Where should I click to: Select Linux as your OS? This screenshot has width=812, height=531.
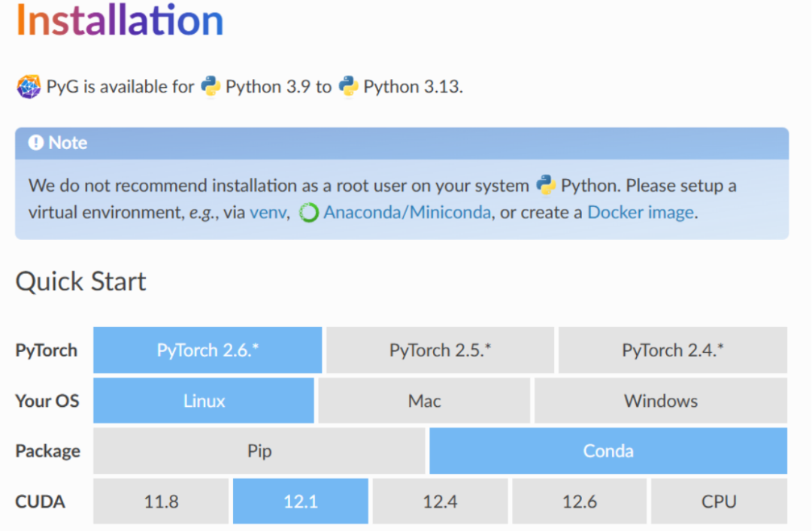(x=204, y=400)
